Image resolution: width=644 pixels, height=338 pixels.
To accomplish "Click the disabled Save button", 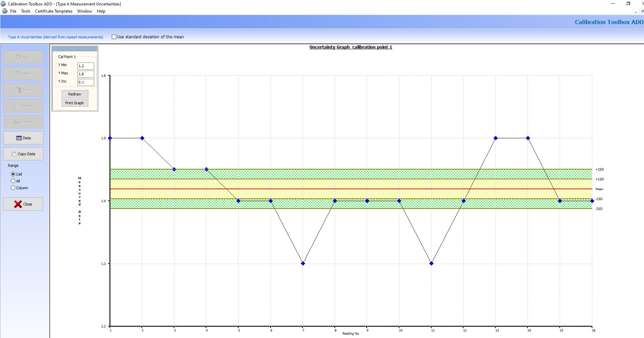I will point(23,90).
